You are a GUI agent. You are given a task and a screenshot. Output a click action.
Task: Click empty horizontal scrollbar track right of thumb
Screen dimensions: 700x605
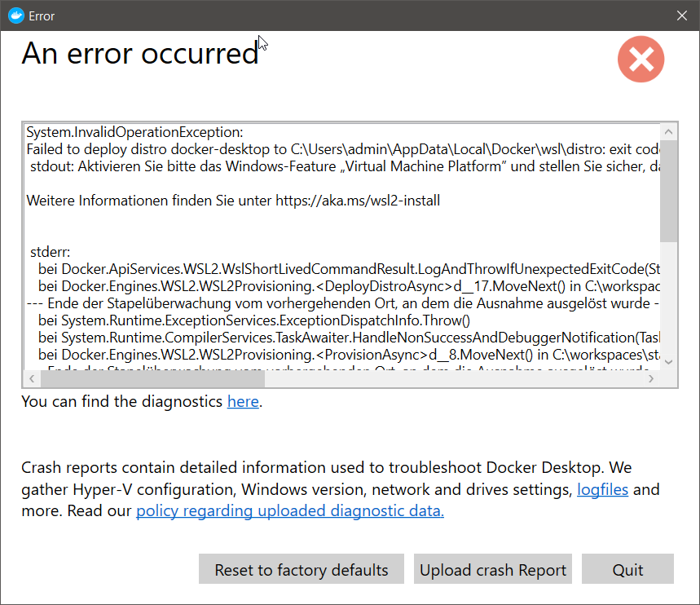(454, 378)
